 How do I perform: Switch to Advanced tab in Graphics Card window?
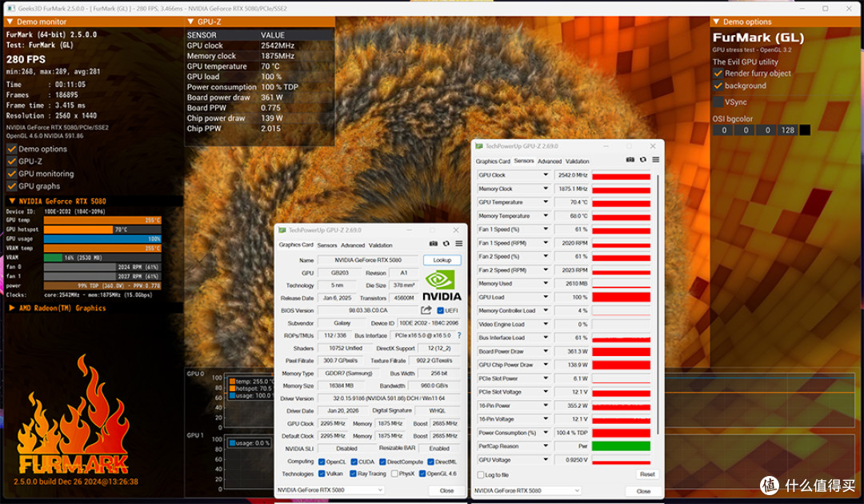tap(353, 245)
